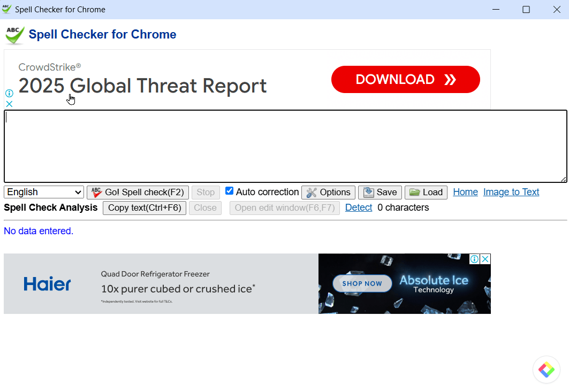Click the 0 characters counter text
569x392 pixels.
[403, 207]
